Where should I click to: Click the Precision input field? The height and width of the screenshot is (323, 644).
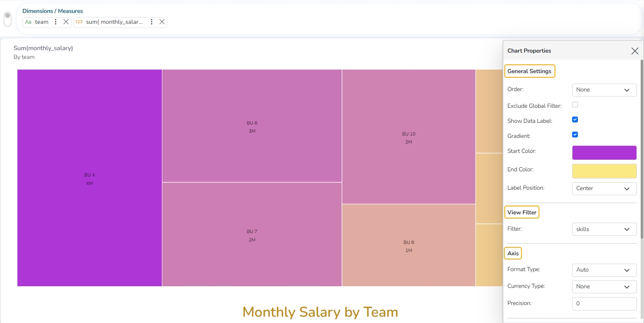pos(604,304)
